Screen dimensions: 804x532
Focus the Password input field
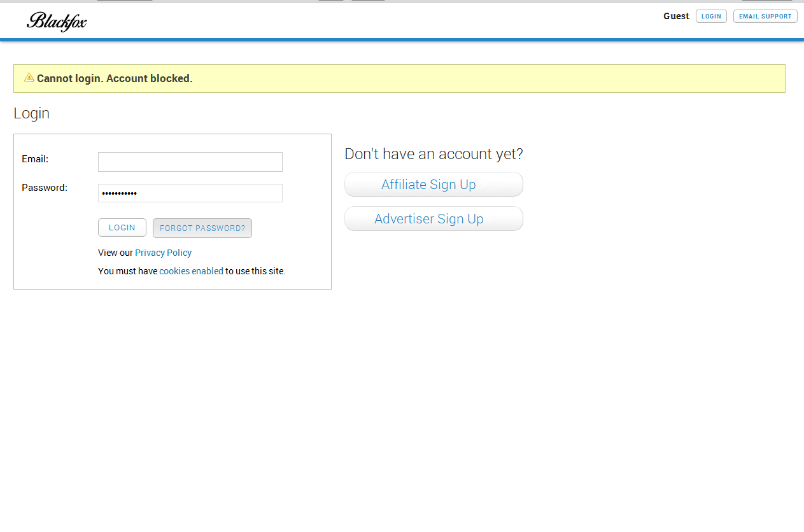point(190,193)
